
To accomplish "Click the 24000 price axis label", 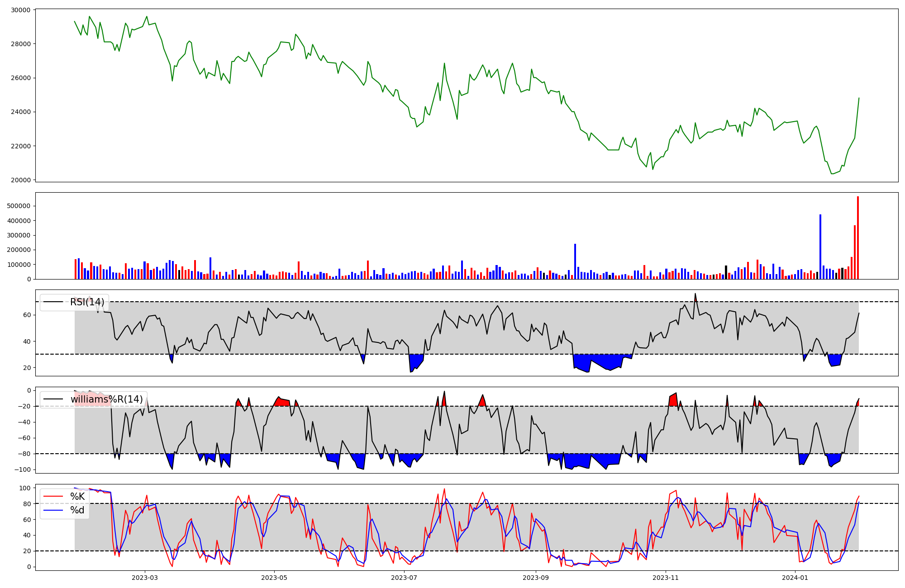I will pos(20,112).
